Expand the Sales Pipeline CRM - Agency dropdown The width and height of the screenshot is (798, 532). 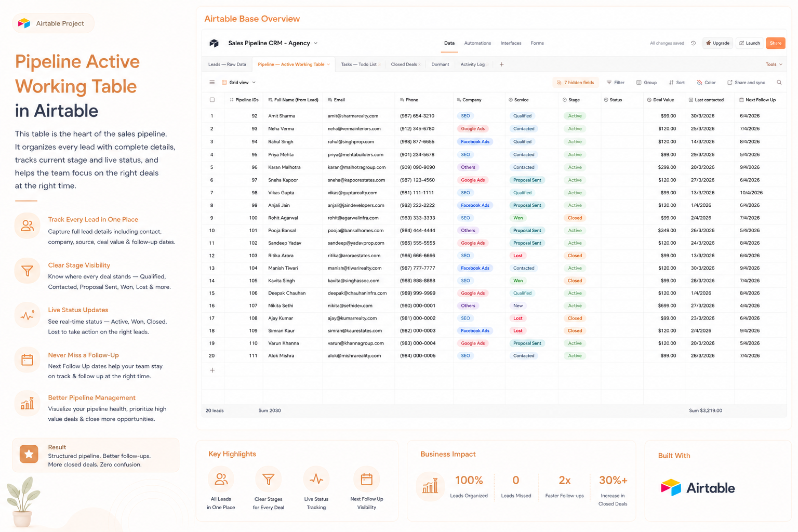pyautogui.click(x=315, y=43)
